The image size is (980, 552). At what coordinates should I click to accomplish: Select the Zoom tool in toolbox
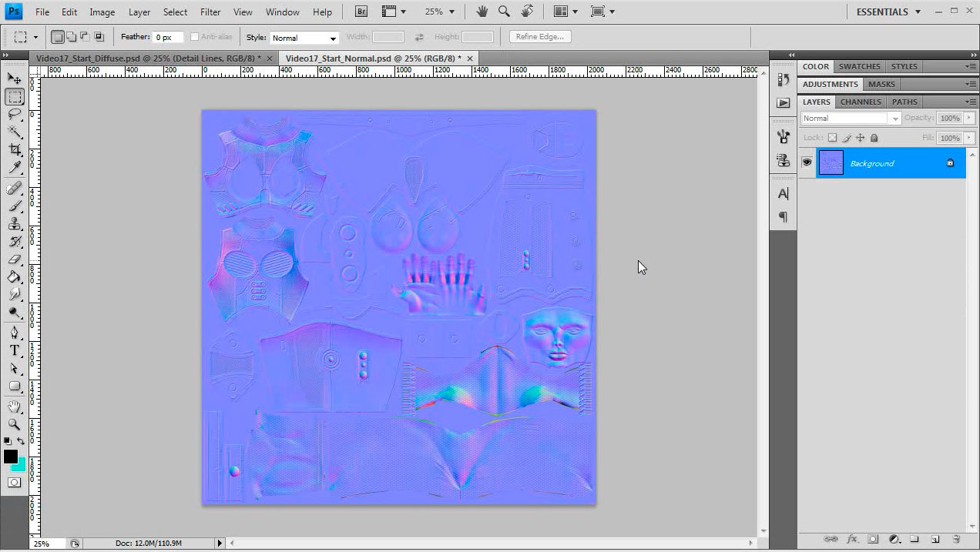(x=14, y=424)
